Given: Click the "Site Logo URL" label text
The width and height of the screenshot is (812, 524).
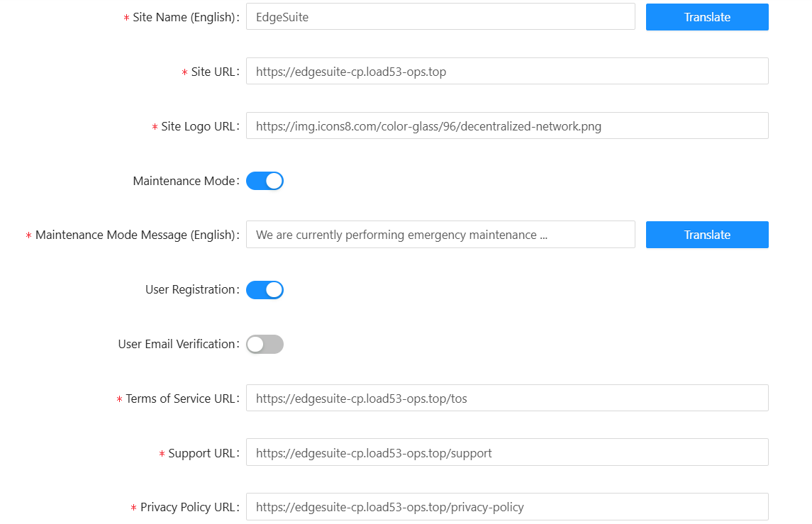Looking at the screenshot, I should pyautogui.click(x=198, y=126).
